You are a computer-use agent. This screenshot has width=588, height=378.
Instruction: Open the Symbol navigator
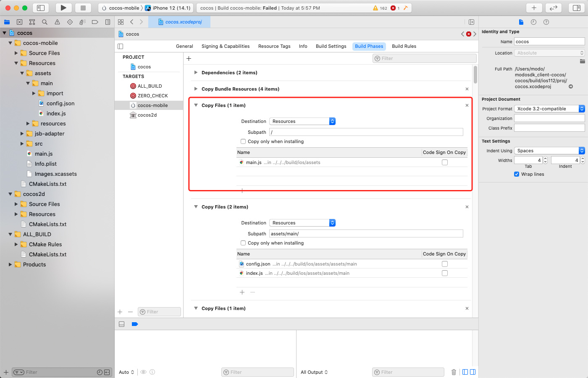pos(32,22)
